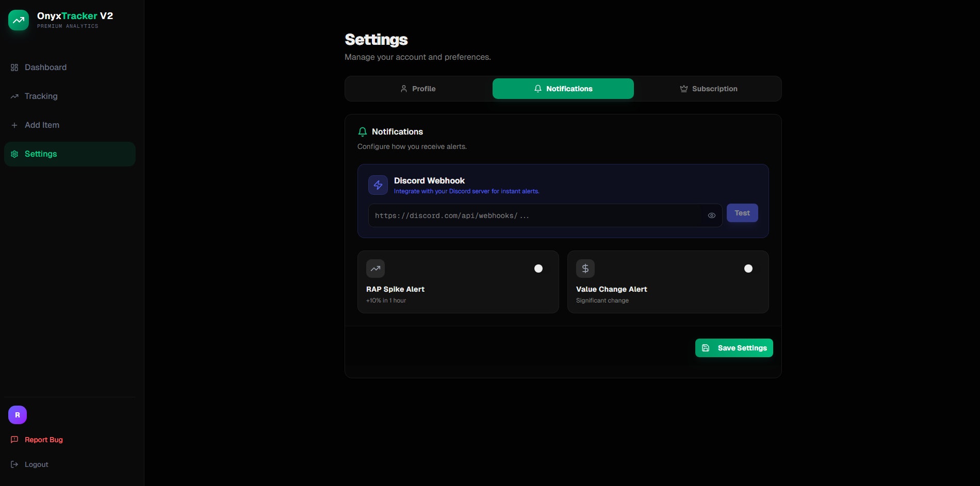Screen dimensions: 980x486
Task: Open the Subscription tab
Action: 708,88
